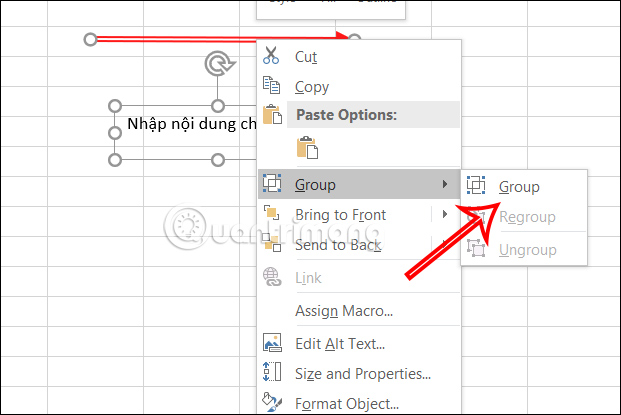The image size is (621, 415).
Task: Click the Group icon in the main context menu
Action: click(x=272, y=184)
